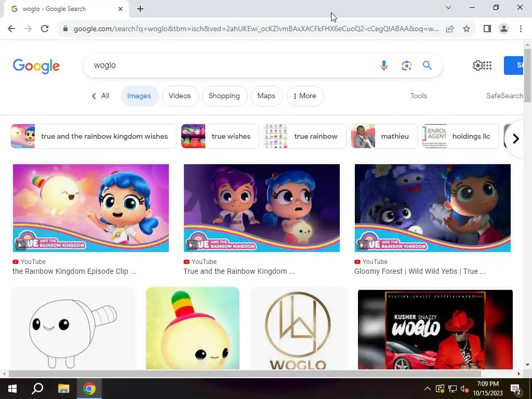The width and height of the screenshot is (532, 399).
Task: Select the Images tab
Action: coord(139,96)
